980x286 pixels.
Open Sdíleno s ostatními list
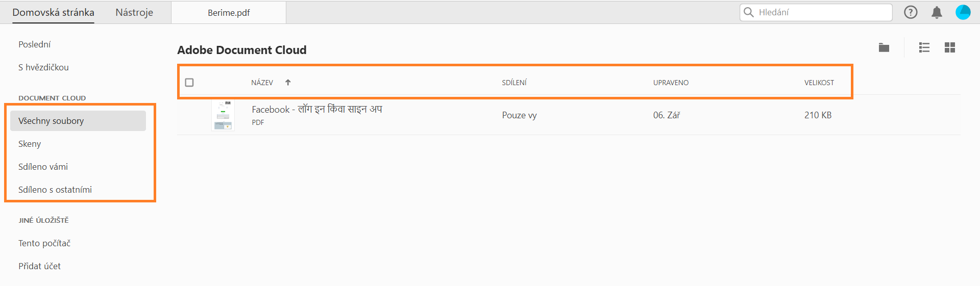55,190
